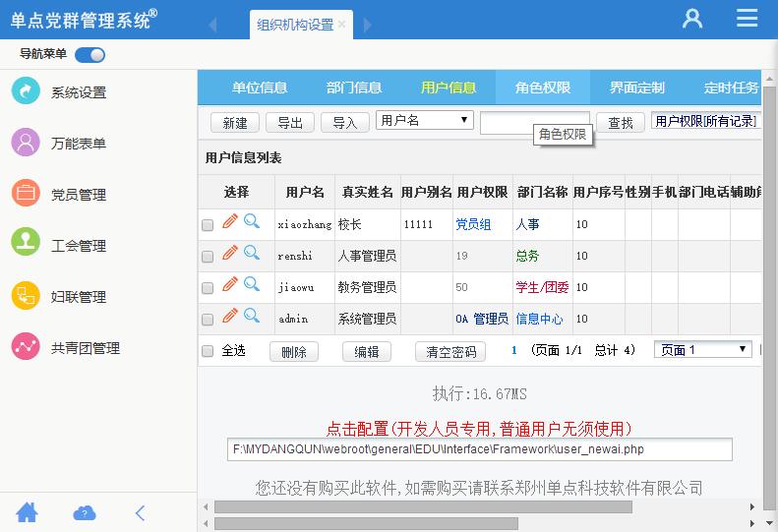View admin row with magnifier icon

coord(252,315)
